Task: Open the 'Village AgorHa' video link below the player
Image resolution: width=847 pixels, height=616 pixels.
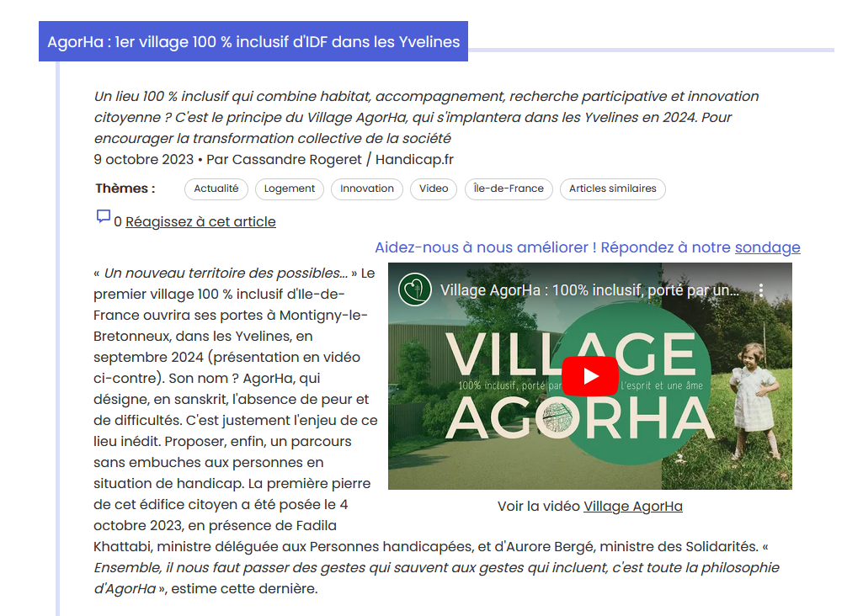Action: click(x=632, y=507)
